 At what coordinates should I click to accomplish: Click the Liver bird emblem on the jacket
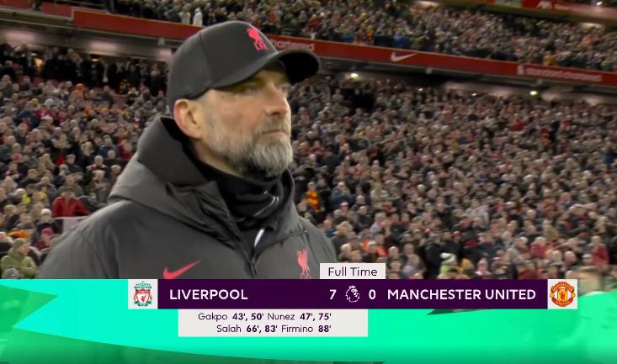point(303,261)
